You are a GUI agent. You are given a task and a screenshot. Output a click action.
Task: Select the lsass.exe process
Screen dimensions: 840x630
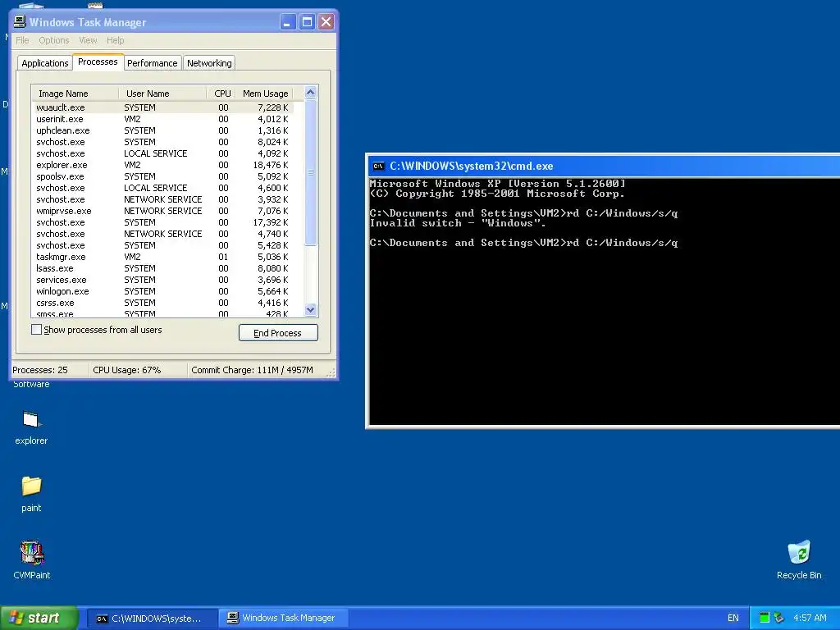point(162,268)
